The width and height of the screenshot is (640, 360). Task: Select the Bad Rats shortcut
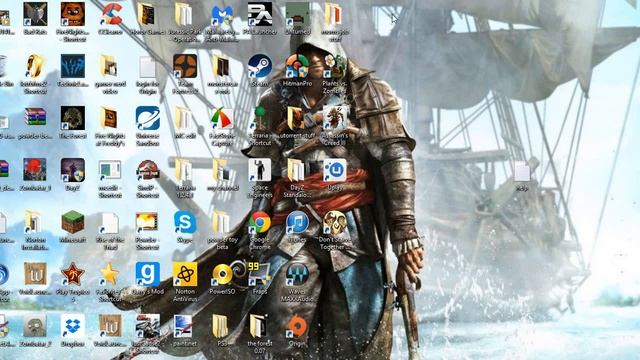coord(35,14)
